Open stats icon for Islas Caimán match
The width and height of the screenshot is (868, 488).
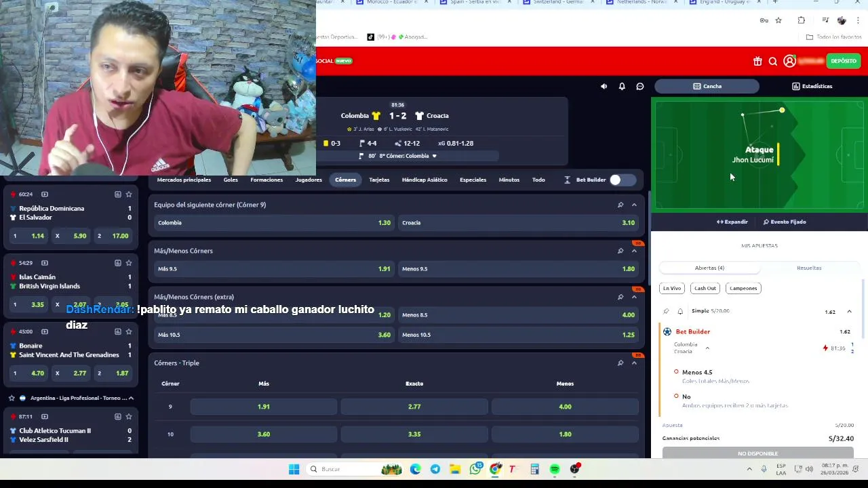pyautogui.click(x=118, y=263)
